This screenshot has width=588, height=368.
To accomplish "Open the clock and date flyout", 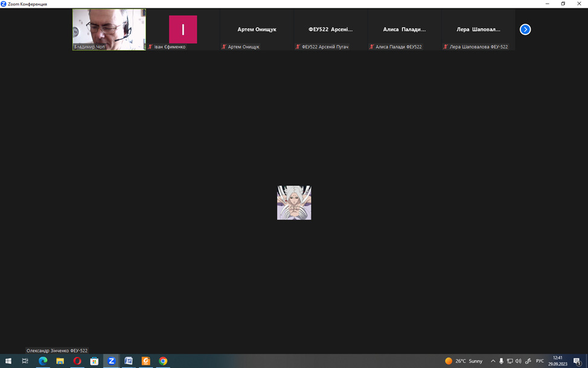I will (558, 361).
